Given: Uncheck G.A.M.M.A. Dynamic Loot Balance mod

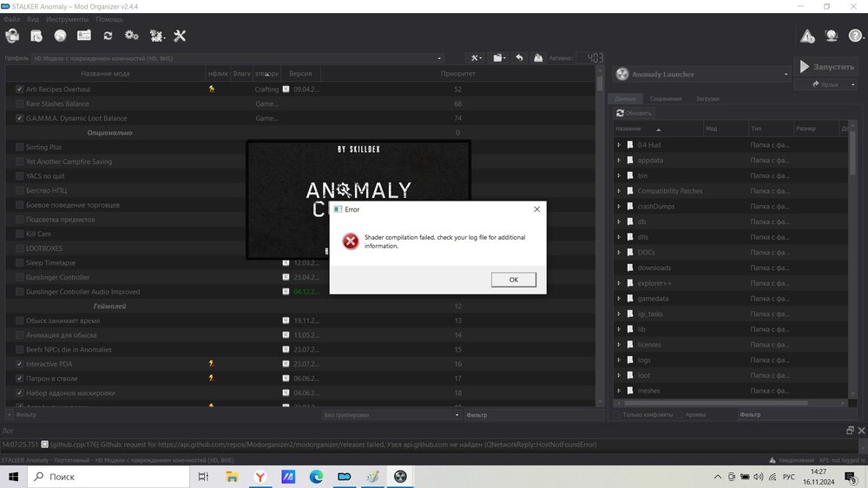Looking at the screenshot, I should [x=19, y=118].
